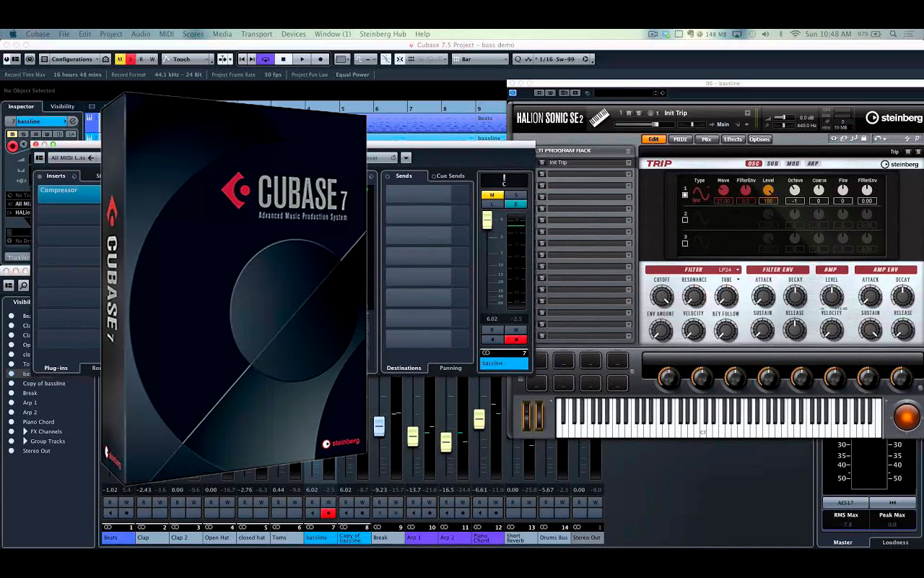Open the Options page in HALion Sonic
The image size is (924, 578).
[759, 139]
